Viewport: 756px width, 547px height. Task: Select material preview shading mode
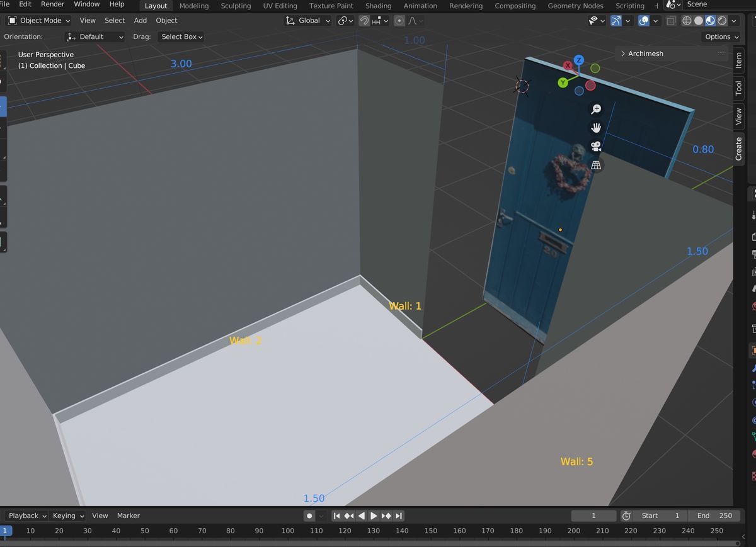(710, 21)
